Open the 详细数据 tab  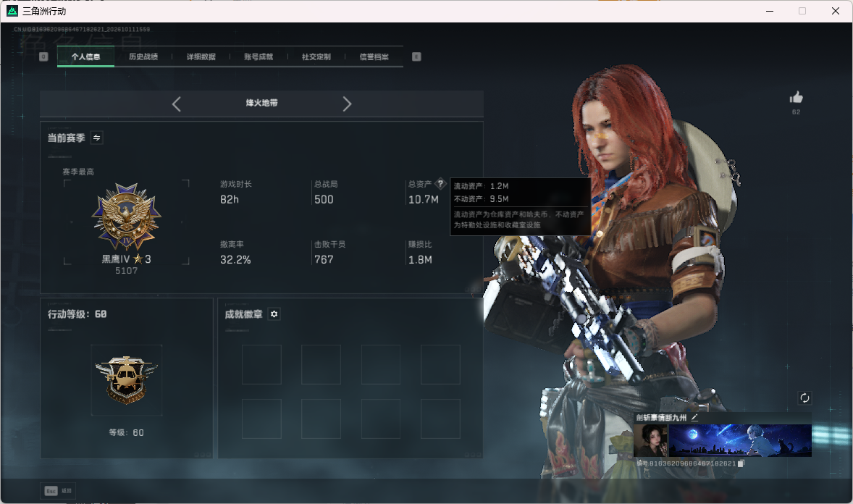tap(201, 56)
